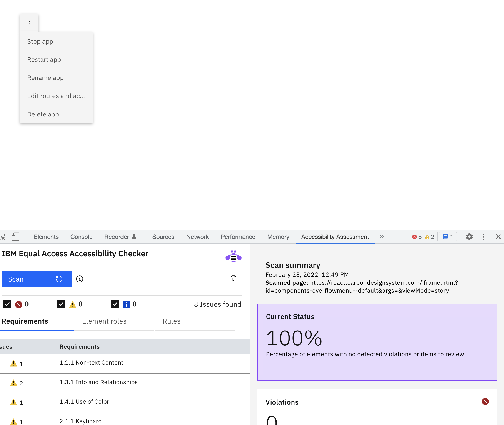
Task: Open DevTools settings gear
Action: pos(469,237)
